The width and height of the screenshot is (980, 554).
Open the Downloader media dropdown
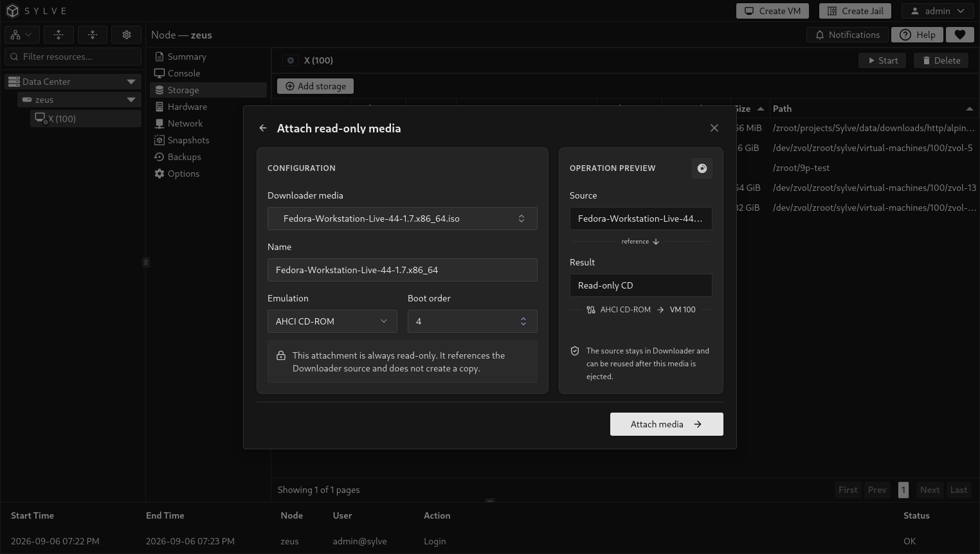click(x=403, y=219)
